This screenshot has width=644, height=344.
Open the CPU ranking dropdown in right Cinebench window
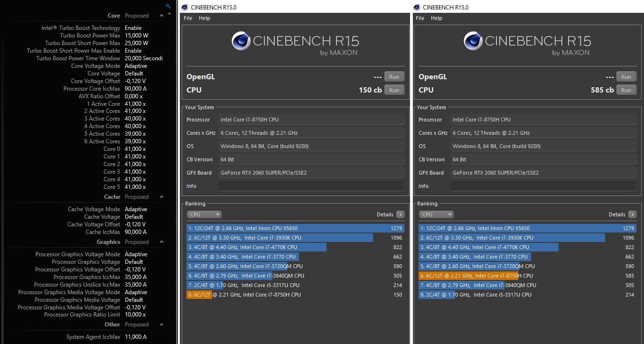[437, 214]
